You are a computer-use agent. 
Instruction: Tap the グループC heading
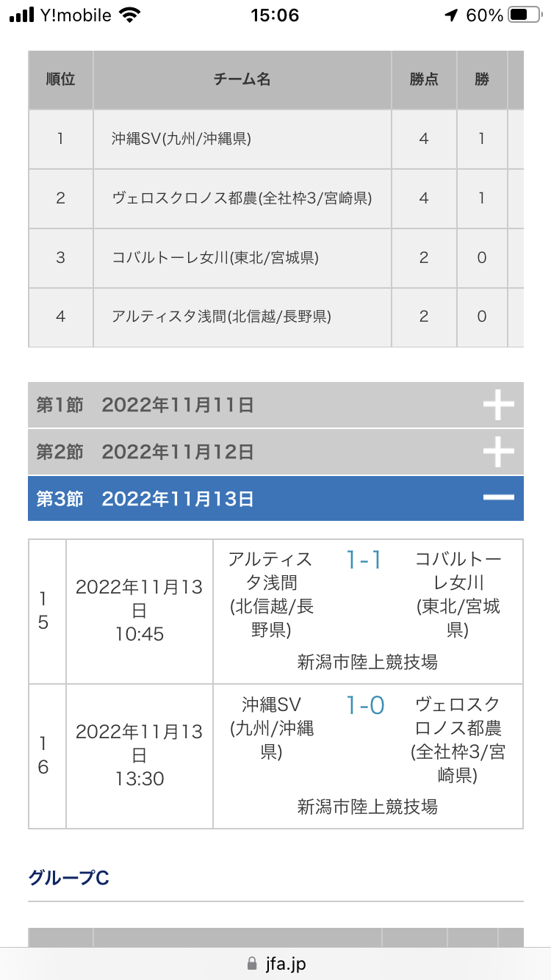click(69, 877)
